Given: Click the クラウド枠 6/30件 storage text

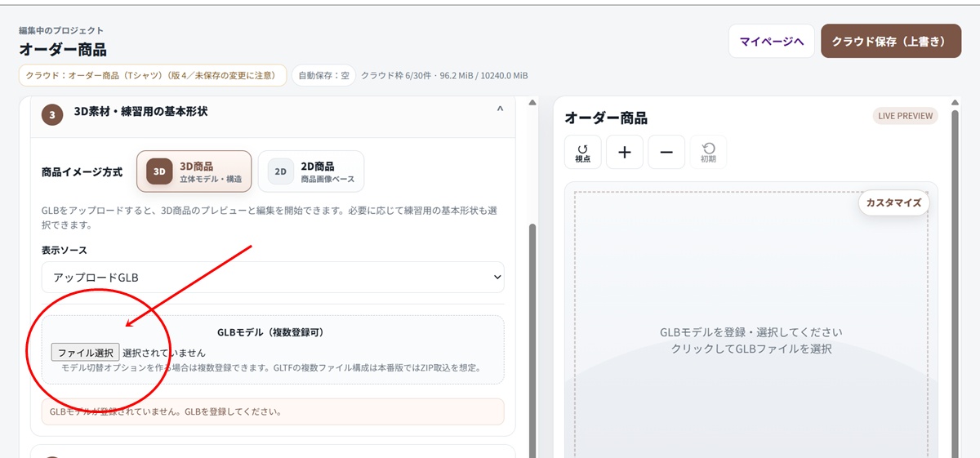Looking at the screenshot, I should click(x=444, y=75).
